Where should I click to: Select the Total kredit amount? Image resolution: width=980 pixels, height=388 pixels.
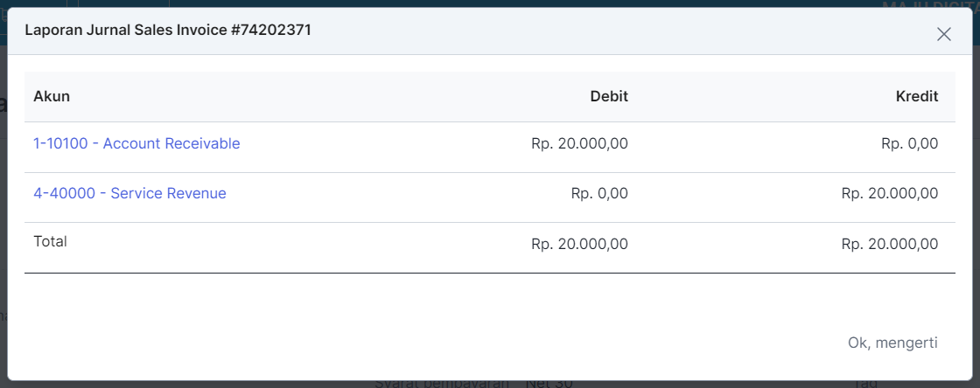click(x=890, y=245)
